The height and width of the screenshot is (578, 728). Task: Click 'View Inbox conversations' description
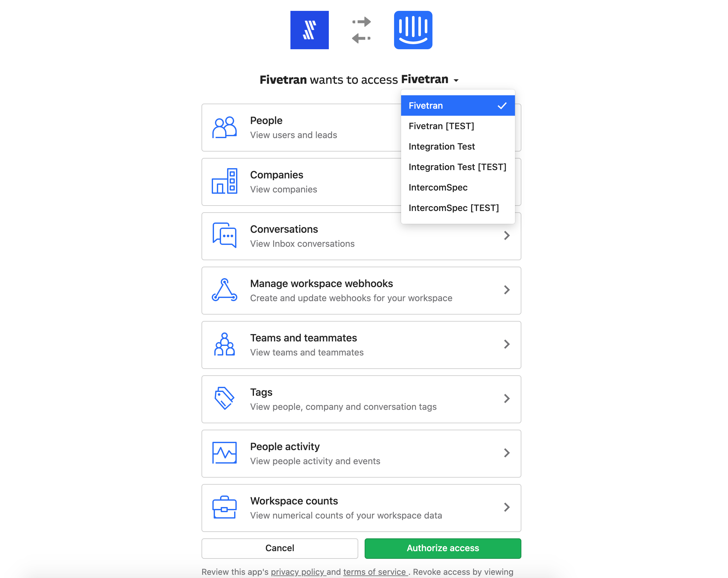click(x=302, y=244)
